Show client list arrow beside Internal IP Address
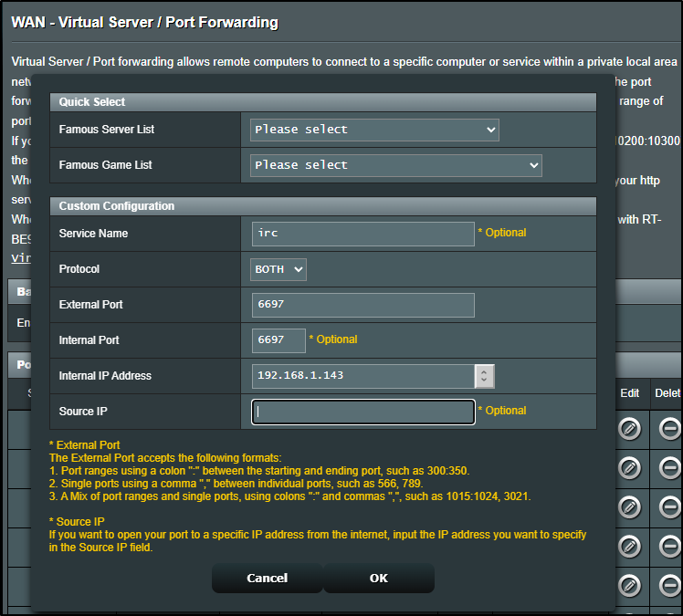The image size is (683, 616). coord(485,375)
